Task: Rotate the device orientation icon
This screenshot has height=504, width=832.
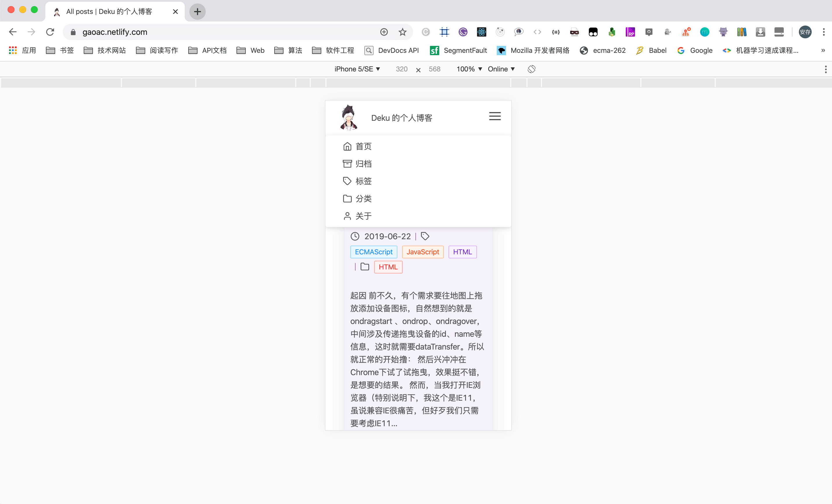Action: 531,69
